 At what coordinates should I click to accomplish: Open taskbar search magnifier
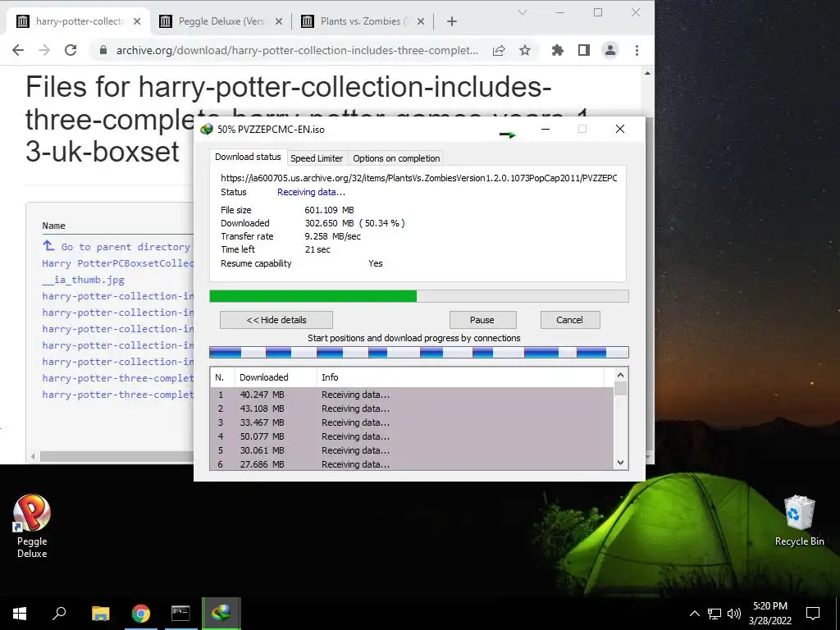pos(59,614)
